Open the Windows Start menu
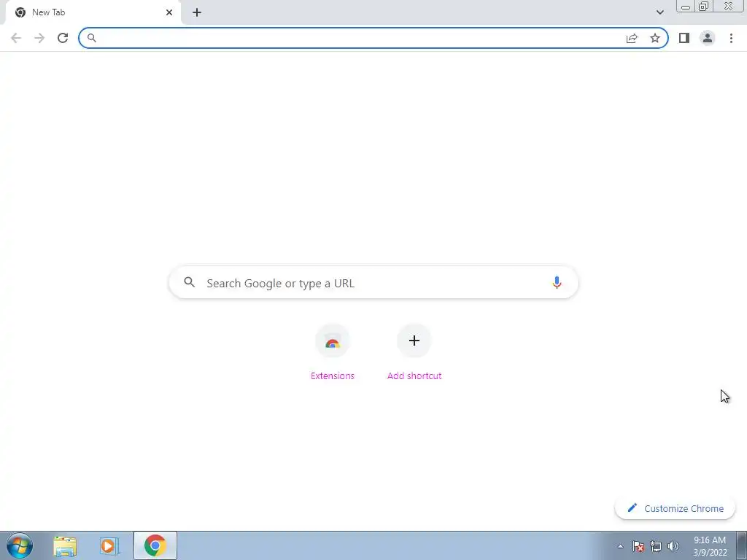747x560 pixels. click(20, 545)
